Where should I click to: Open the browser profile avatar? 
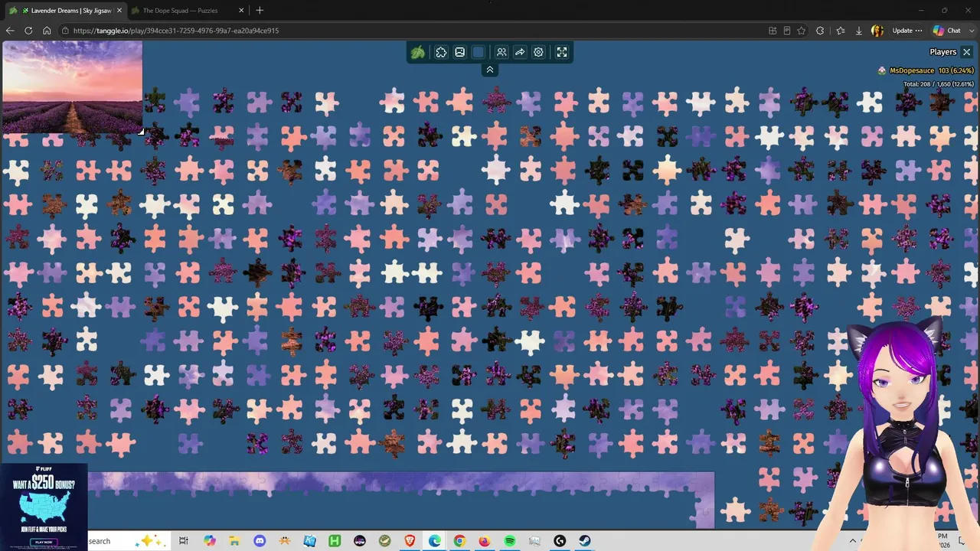coord(877,31)
